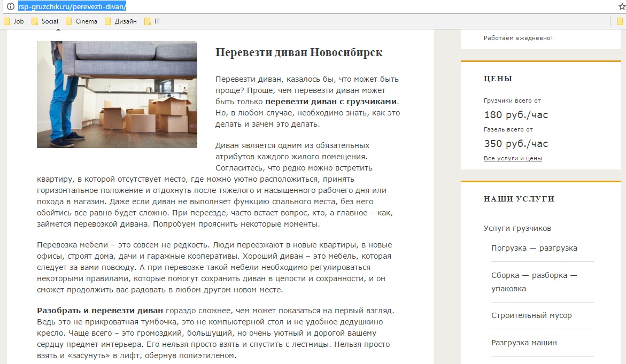Screen dimensions: 626x364
Task: Bookmark this page with the star icon
Action: pyautogui.click(x=622, y=6)
